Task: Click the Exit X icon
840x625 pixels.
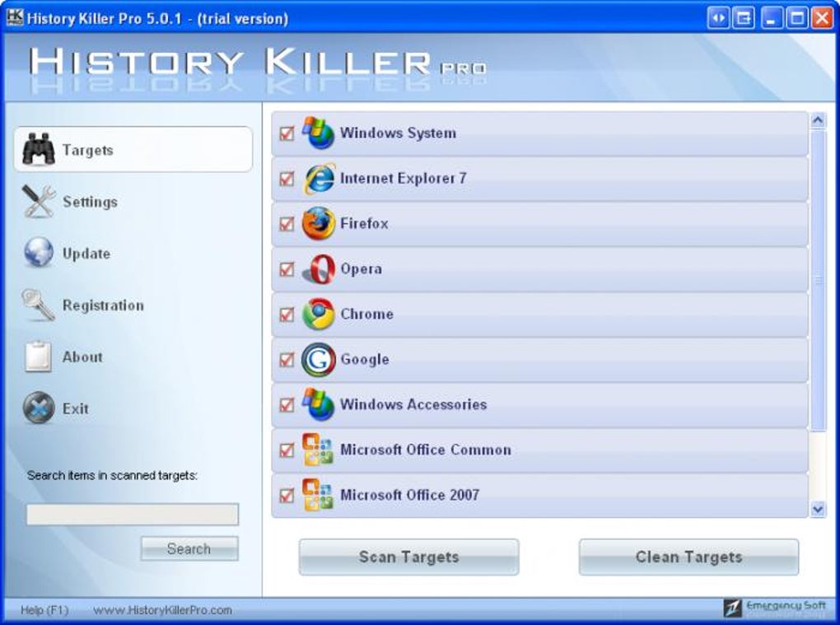Action: pos(39,408)
